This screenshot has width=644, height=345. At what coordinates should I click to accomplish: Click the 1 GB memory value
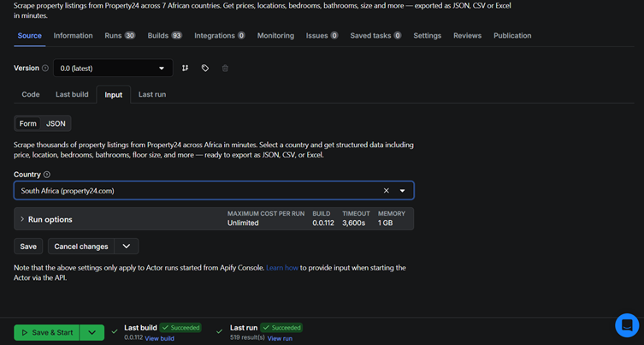[x=385, y=223]
